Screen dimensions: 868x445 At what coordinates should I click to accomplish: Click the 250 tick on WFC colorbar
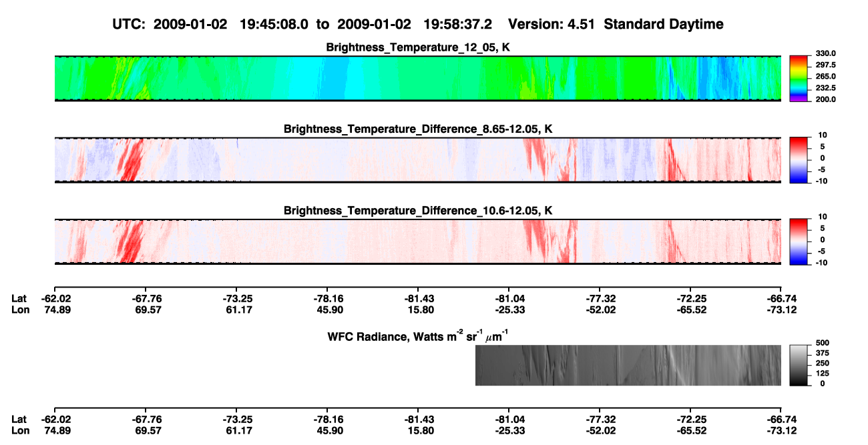(x=822, y=363)
